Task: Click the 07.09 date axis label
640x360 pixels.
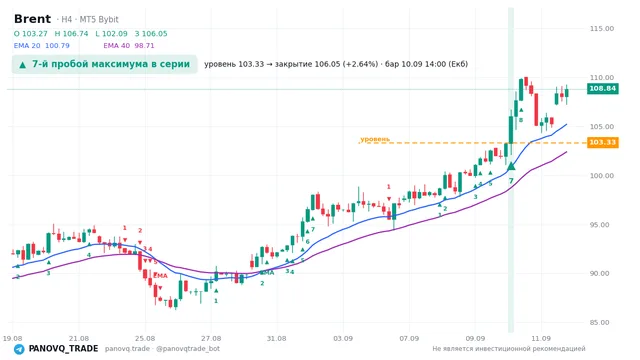Action: (x=409, y=338)
